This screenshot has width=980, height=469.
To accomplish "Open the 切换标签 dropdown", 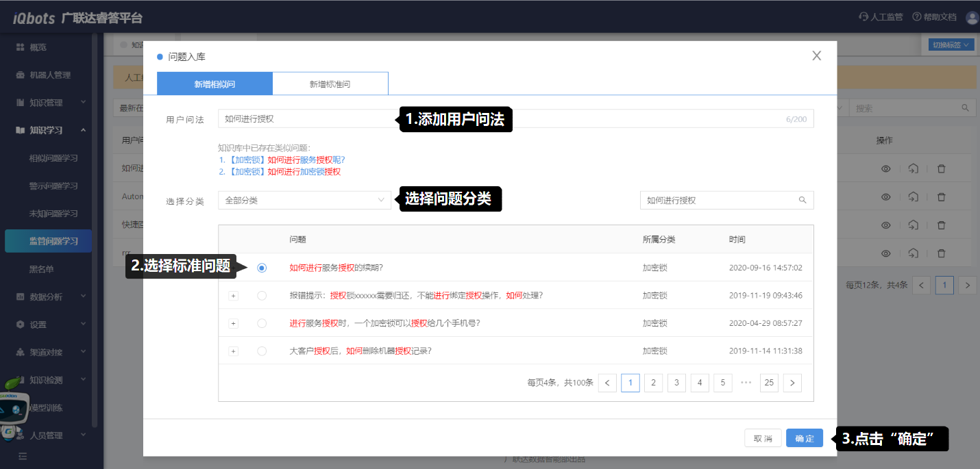I will tap(951, 45).
